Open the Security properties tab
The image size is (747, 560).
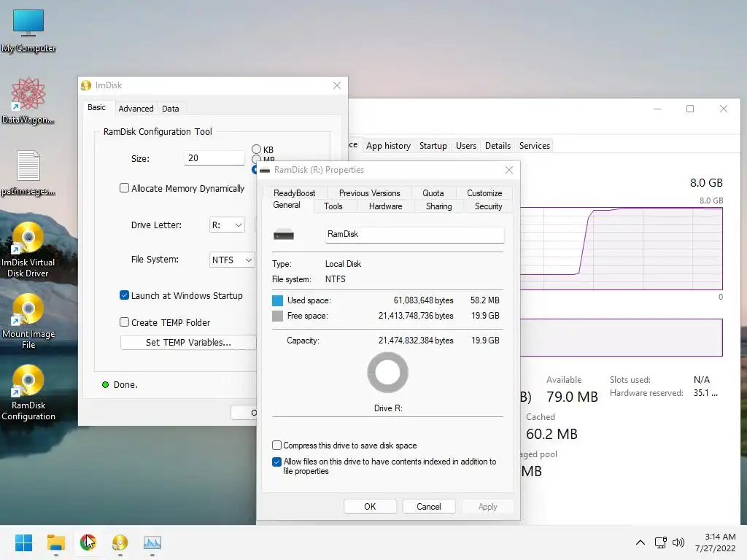488,206
